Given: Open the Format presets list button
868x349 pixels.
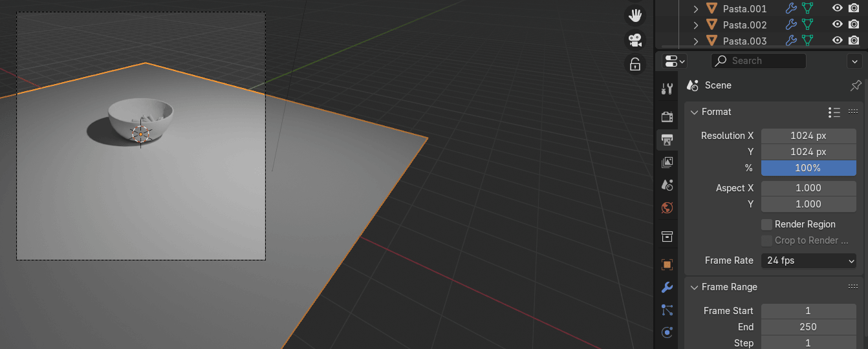Looking at the screenshot, I should (x=834, y=112).
